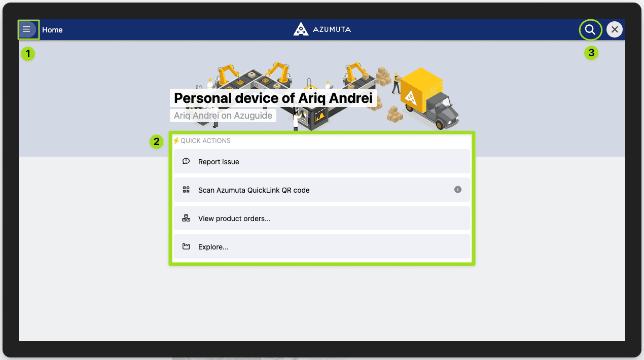Click the Ariq Andrei on Azuguide subtitle
The image size is (644, 360).
click(x=223, y=116)
